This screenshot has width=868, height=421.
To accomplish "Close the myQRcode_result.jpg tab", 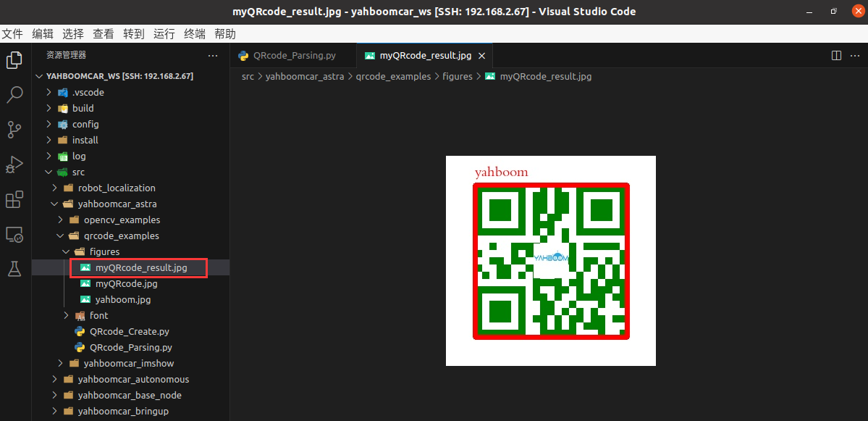I will pyautogui.click(x=482, y=56).
